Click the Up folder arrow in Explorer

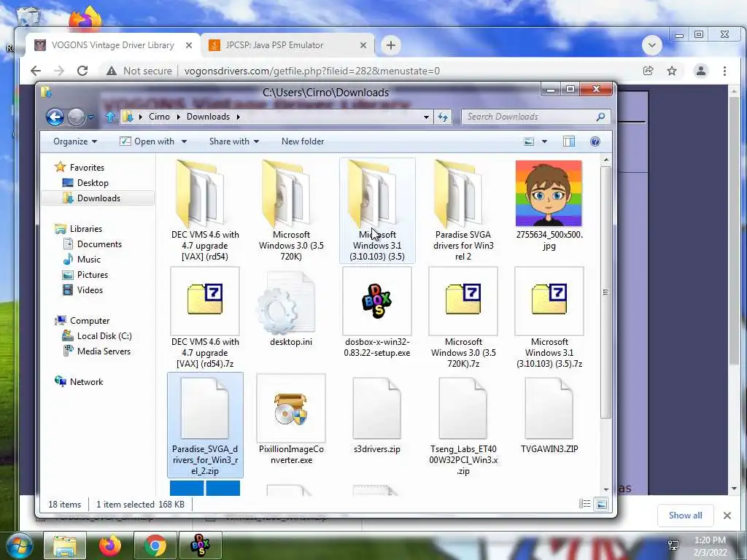point(110,117)
